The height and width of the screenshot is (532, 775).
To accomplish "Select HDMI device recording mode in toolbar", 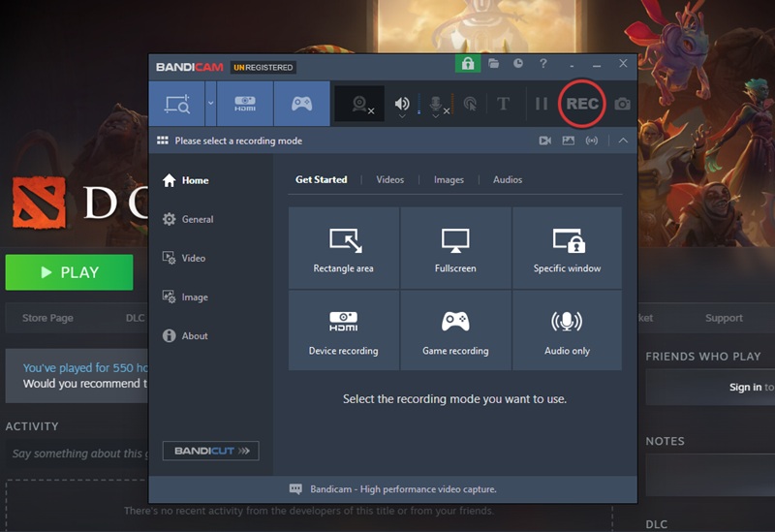I will click(x=245, y=104).
